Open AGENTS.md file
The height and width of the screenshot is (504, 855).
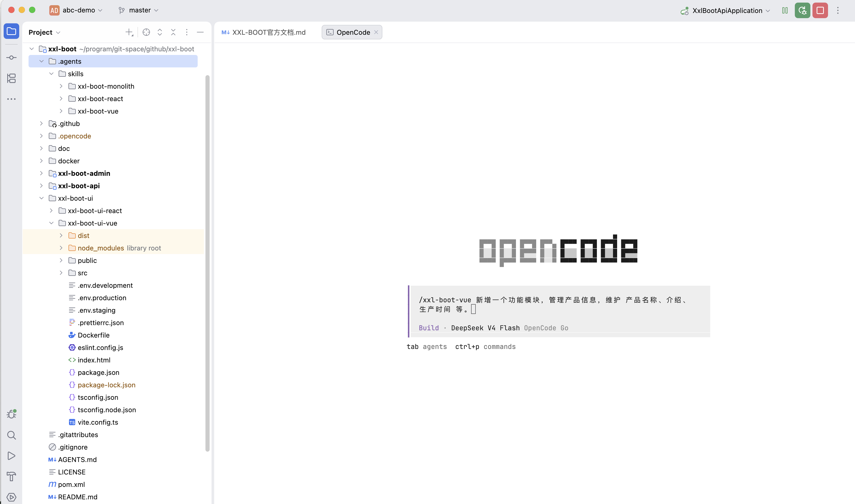pyautogui.click(x=72, y=460)
